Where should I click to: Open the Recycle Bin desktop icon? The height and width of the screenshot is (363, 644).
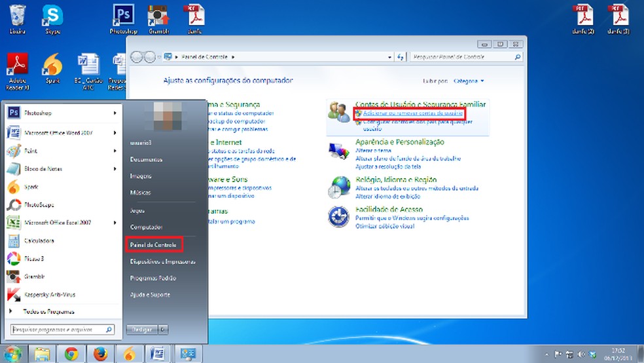point(17,19)
